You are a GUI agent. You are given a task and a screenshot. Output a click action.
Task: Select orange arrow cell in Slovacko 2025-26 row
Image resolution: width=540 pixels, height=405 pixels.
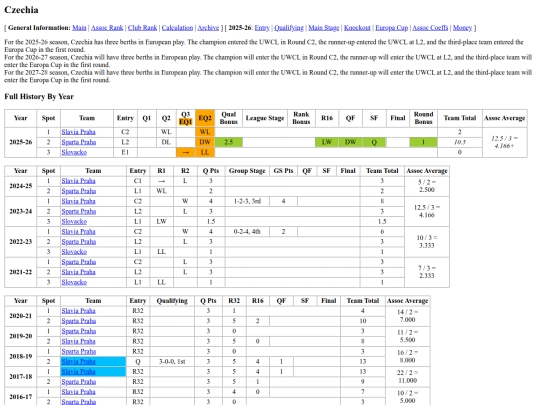click(185, 152)
